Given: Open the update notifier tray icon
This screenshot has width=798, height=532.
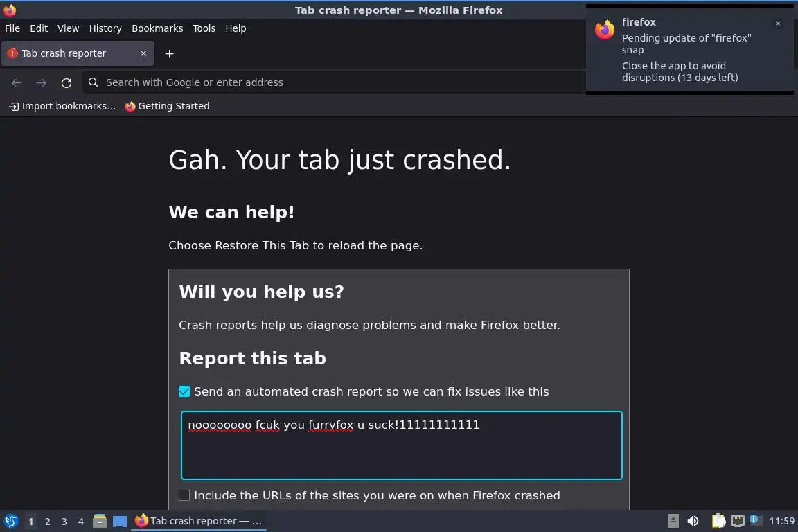Looking at the screenshot, I should click(x=755, y=520).
